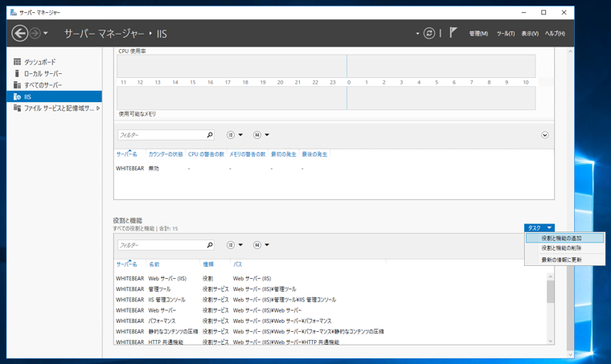The height and width of the screenshot is (364, 611).
Task: Click the roles list scrollbar thumb
Action: (550, 292)
